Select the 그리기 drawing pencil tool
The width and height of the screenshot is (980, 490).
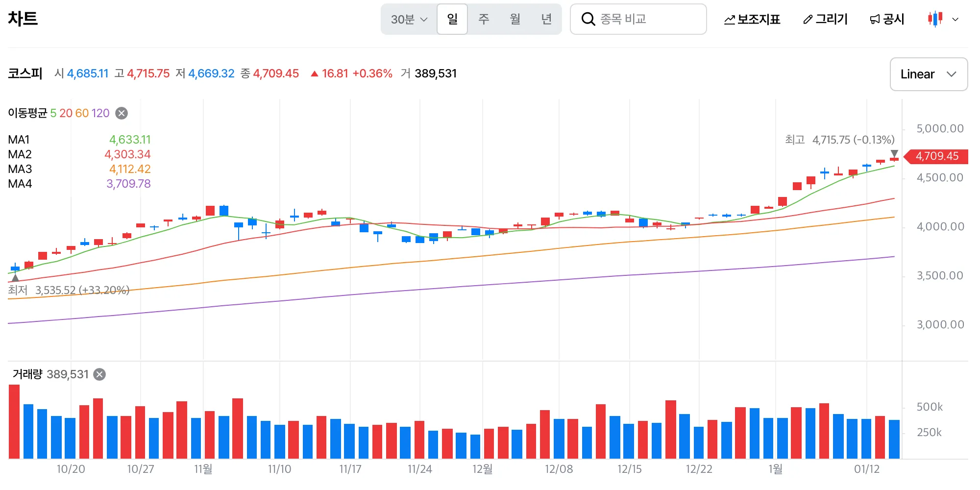[825, 19]
